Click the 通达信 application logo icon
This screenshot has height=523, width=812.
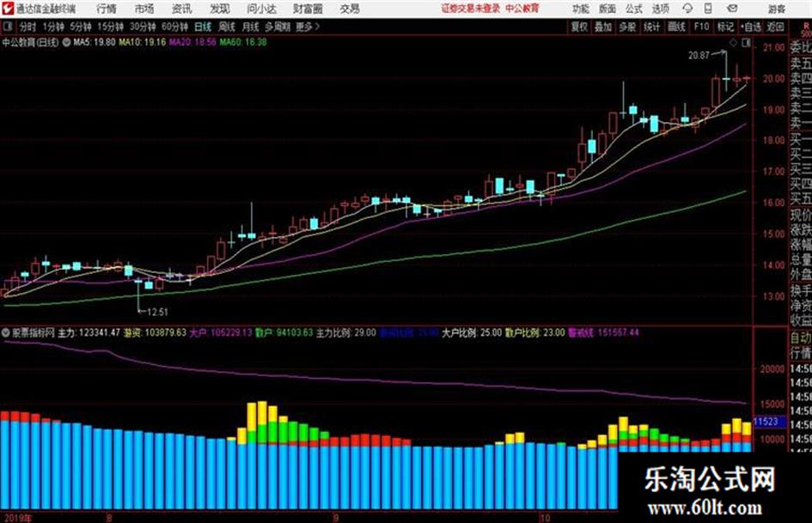pos(8,9)
